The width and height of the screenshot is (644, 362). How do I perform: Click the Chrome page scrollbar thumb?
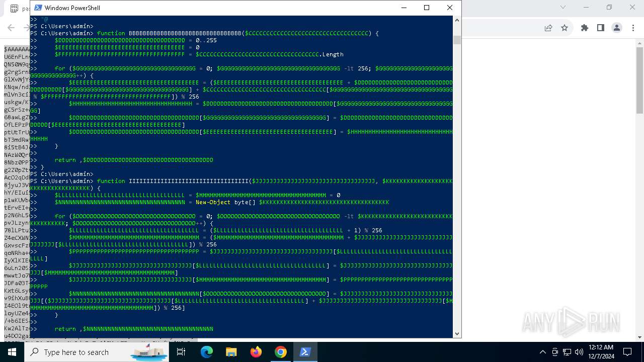[x=639, y=80]
